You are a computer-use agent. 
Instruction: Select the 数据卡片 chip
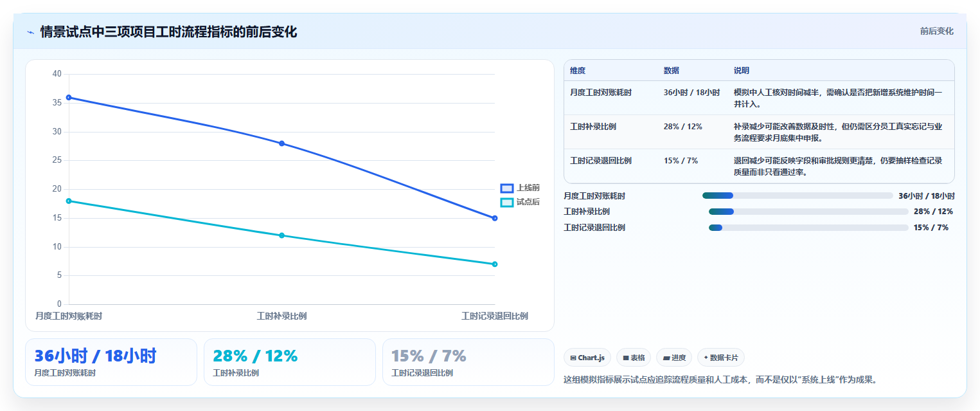(x=721, y=358)
